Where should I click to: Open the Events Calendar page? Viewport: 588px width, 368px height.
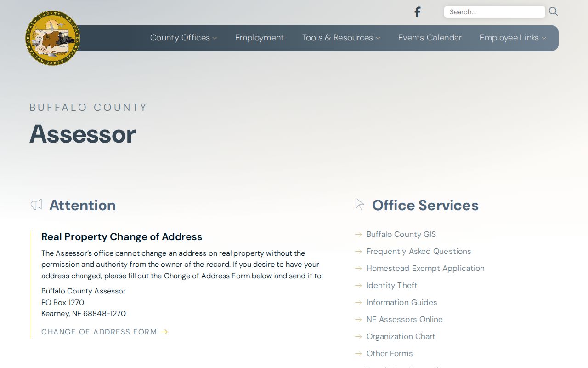[430, 38]
